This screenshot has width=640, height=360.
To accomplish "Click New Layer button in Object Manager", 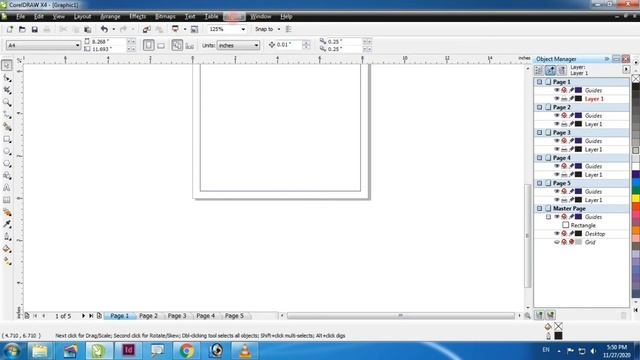I will (x=539, y=315).
